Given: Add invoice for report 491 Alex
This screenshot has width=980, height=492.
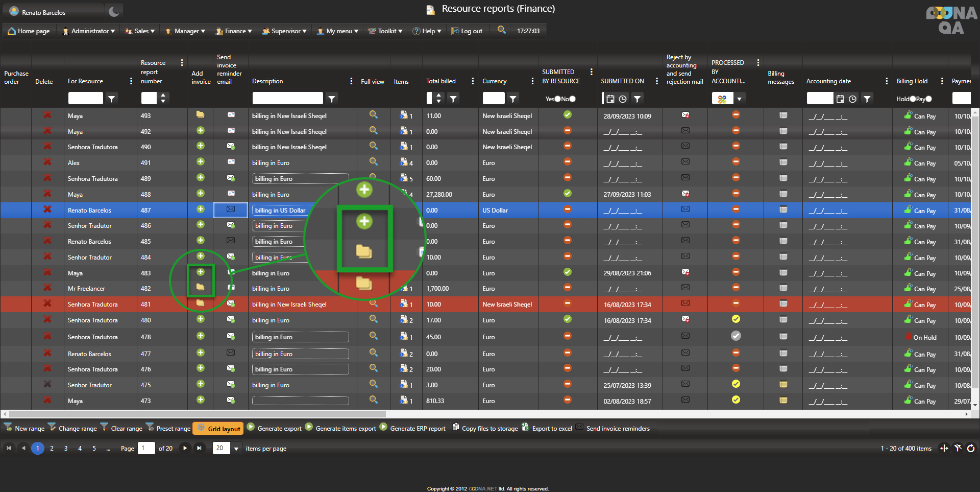Looking at the screenshot, I should [201, 162].
